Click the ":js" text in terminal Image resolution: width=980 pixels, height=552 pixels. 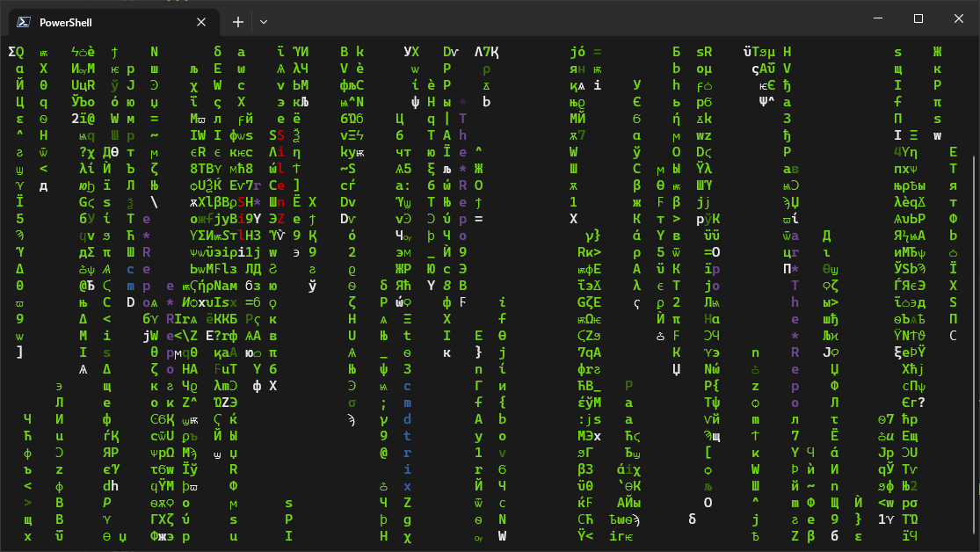click(589, 419)
